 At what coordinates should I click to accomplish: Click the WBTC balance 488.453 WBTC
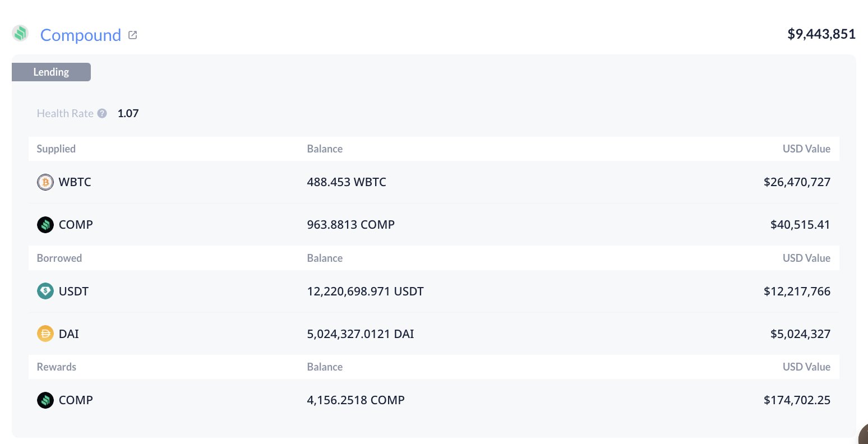click(x=347, y=182)
